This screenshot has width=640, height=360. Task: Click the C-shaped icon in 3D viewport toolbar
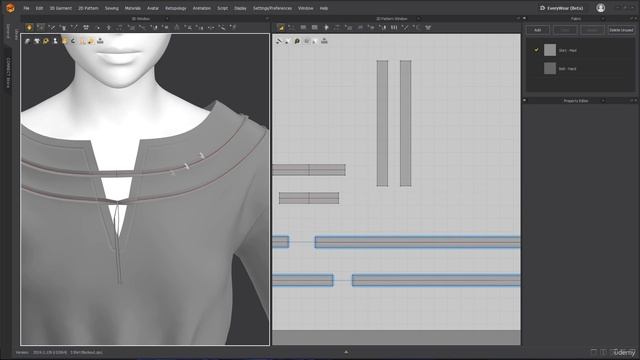point(73,41)
